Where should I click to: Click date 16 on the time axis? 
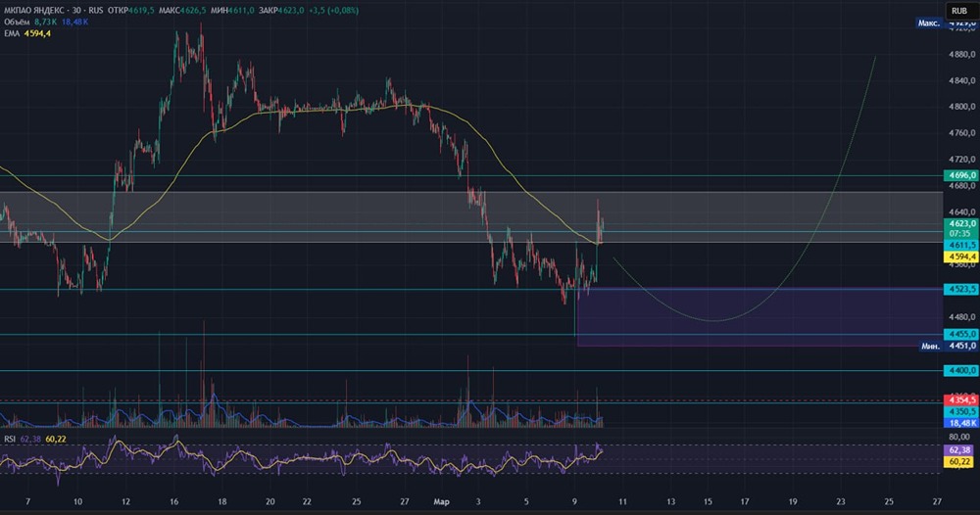173,502
